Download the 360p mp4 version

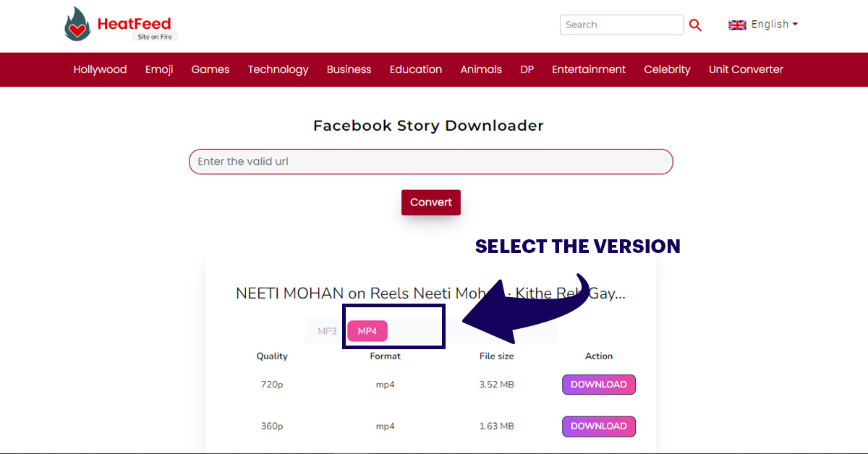click(599, 427)
